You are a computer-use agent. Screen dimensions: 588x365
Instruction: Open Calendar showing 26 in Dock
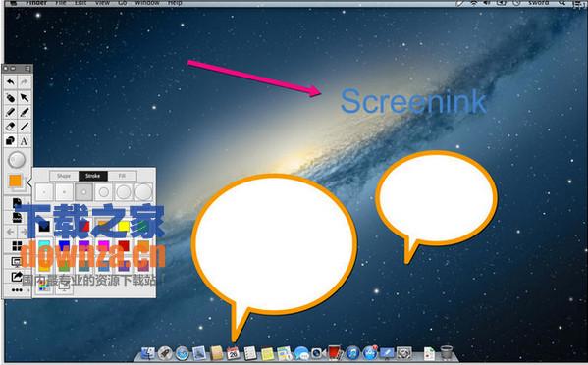click(x=233, y=352)
